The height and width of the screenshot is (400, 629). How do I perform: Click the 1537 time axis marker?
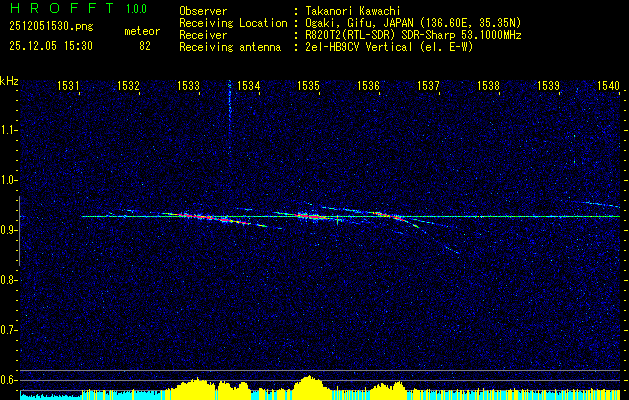(428, 85)
